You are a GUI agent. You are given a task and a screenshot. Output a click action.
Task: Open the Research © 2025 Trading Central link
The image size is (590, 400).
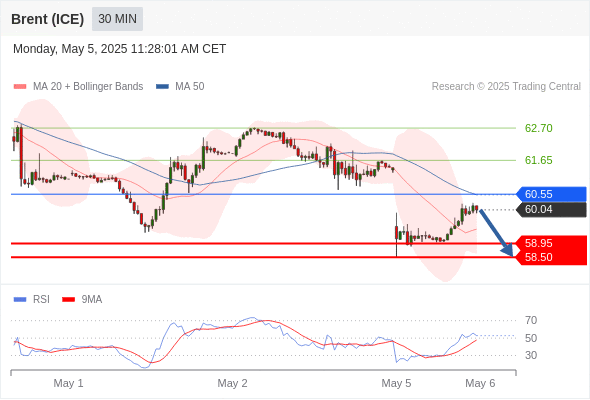pyautogui.click(x=506, y=87)
